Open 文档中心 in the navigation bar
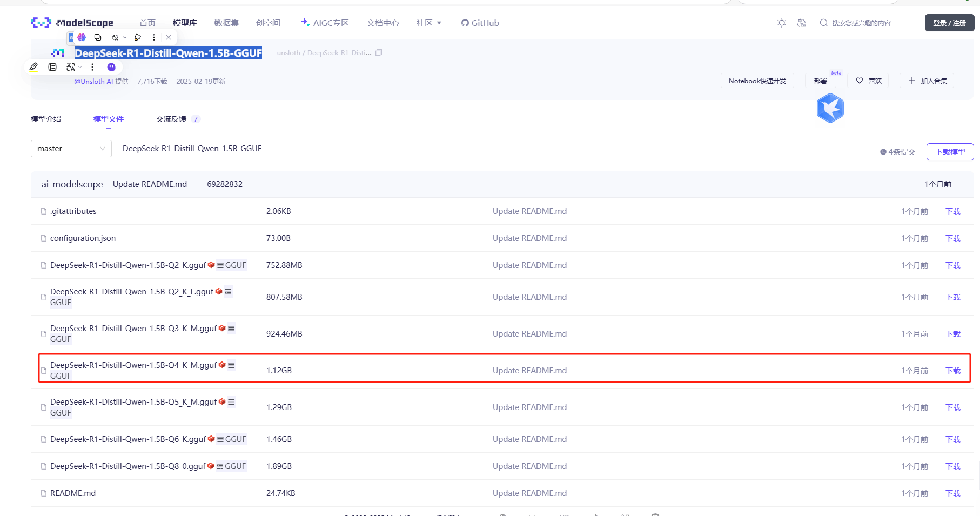Viewport: 980px width, 516px height. (382, 23)
